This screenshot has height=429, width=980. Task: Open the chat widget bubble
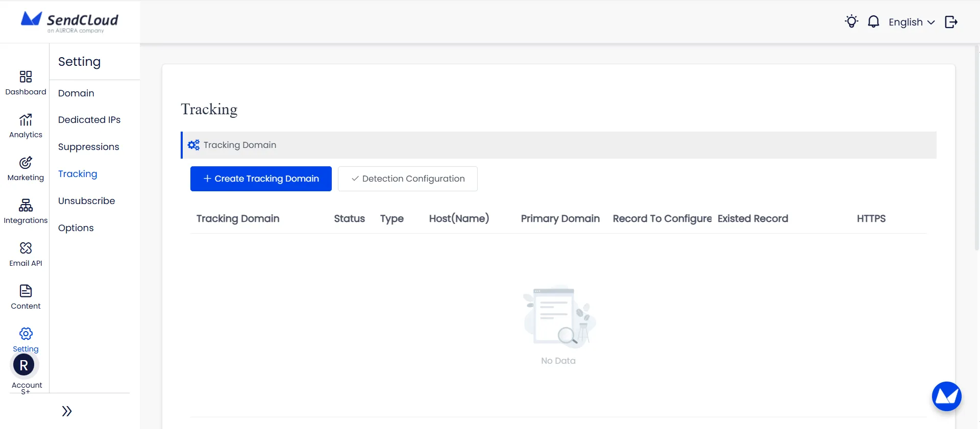pyautogui.click(x=947, y=396)
